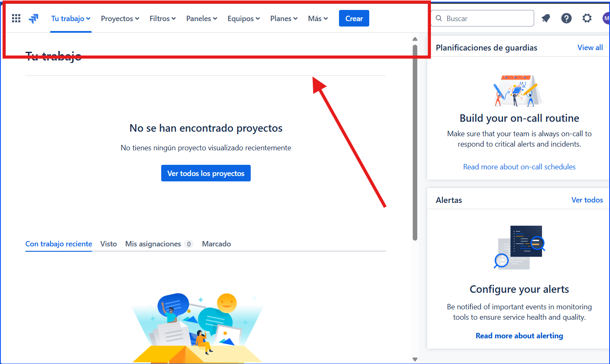The height and width of the screenshot is (364, 610).
Task: Open Jira help via question mark icon
Action: pyautogui.click(x=566, y=18)
